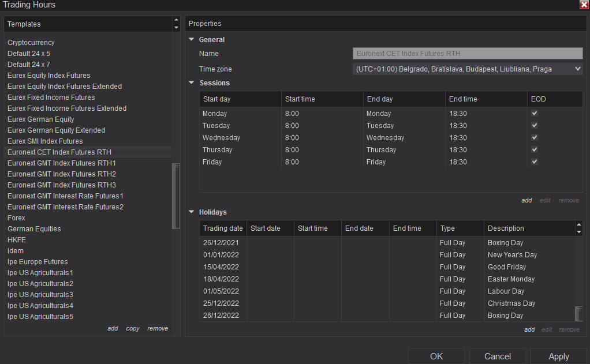Toggle Wednesday session EOD checkbox
Image resolution: width=590 pixels, height=364 pixels.
pos(535,138)
